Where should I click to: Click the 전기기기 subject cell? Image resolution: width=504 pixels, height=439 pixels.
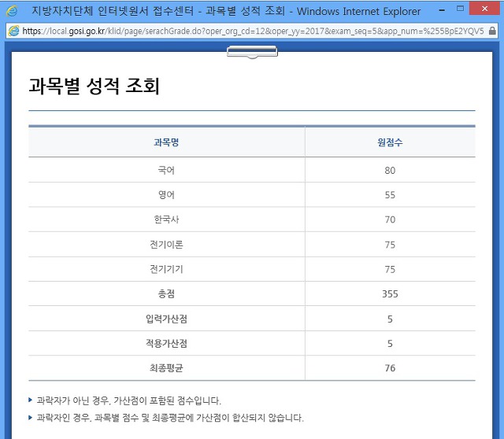coord(166,269)
